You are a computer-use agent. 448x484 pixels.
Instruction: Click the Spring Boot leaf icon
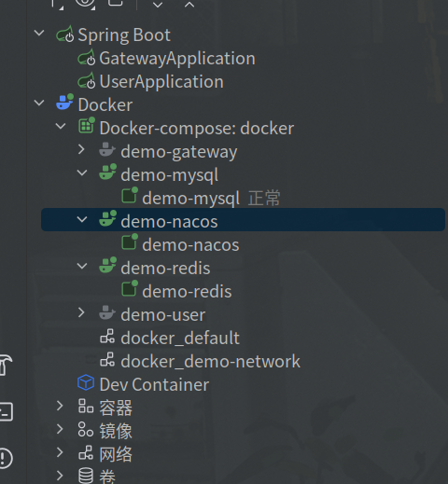click(x=65, y=35)
